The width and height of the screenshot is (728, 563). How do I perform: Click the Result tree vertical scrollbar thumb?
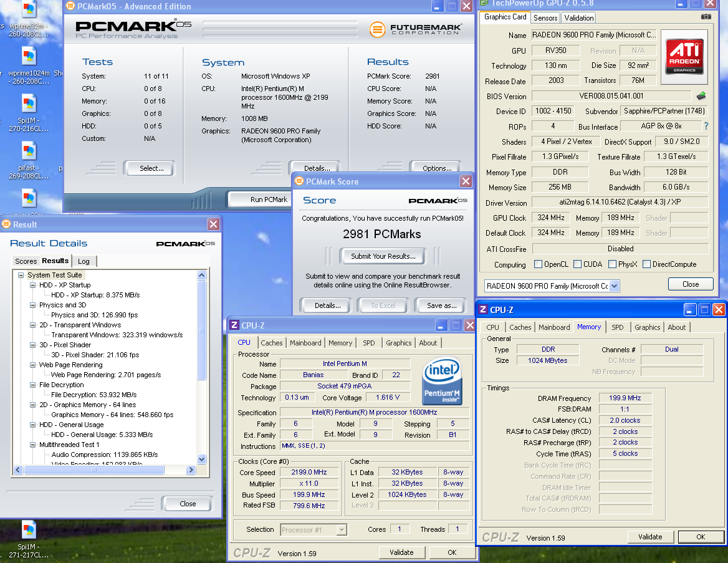click(201, 330)
